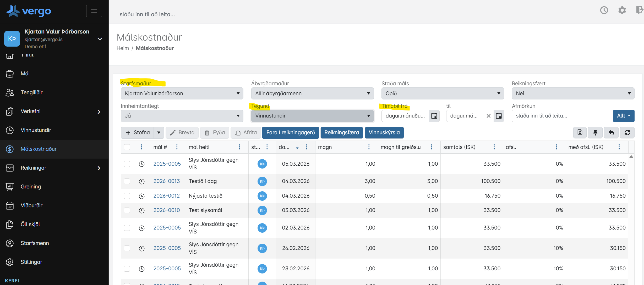This screenshot has width=644, height=285.
Task: Click the Excel export icon
Action: click(x=580, y=132)
